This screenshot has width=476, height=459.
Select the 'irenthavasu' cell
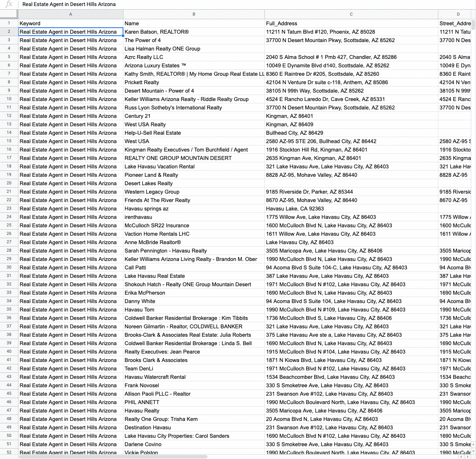(x=194, y=217)
